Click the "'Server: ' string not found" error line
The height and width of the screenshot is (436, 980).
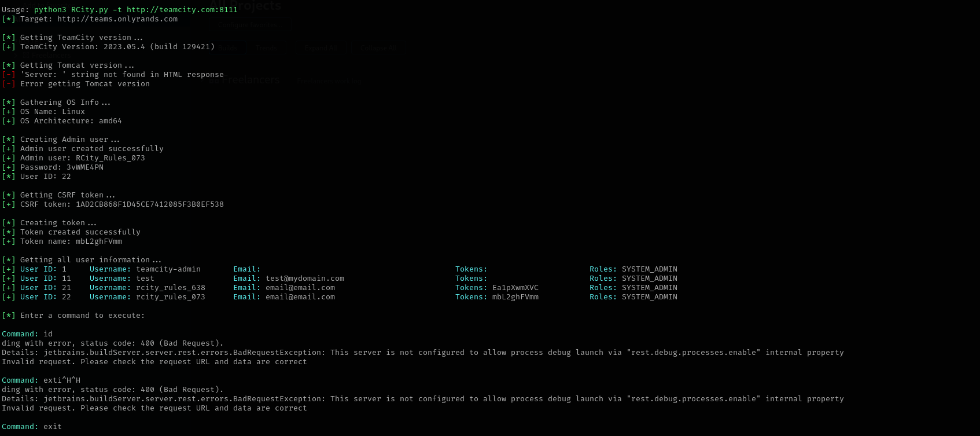113,75
